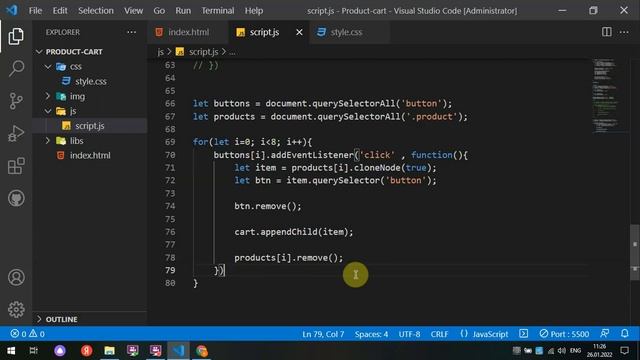Open errors and warnings problems indicator
The height and width of the screenshot is (360, 640).
tap(28, 334)
